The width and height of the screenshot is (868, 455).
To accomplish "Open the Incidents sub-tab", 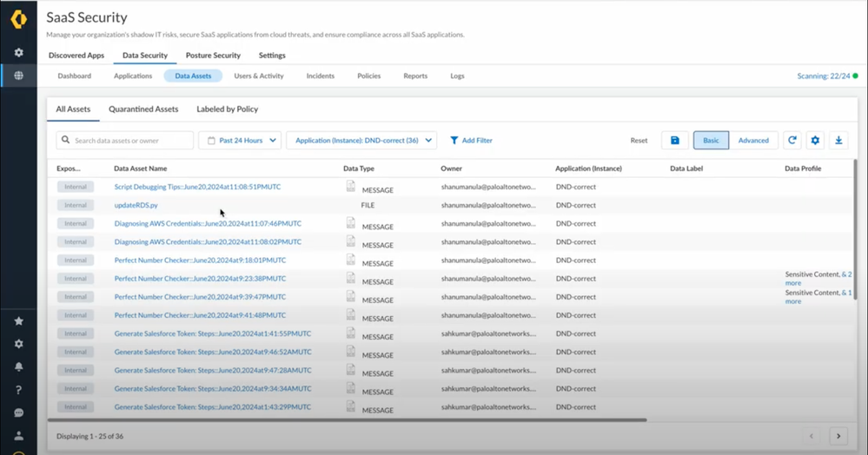I will click(x=321, y=76).
